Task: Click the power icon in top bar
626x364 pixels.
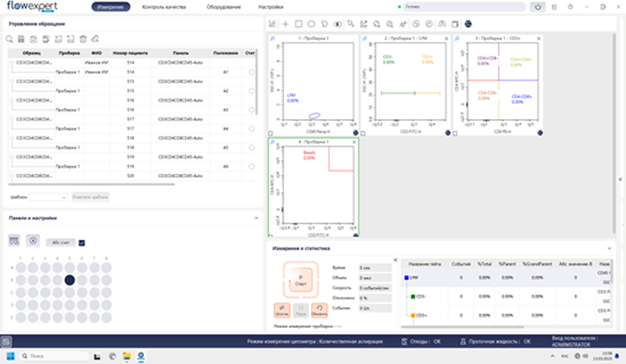Action: (538, 7)
